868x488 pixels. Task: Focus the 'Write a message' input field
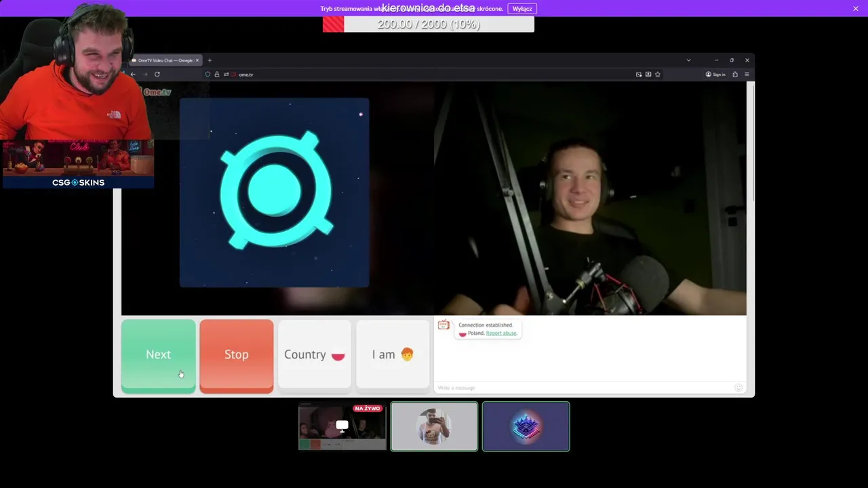(583, 388)
